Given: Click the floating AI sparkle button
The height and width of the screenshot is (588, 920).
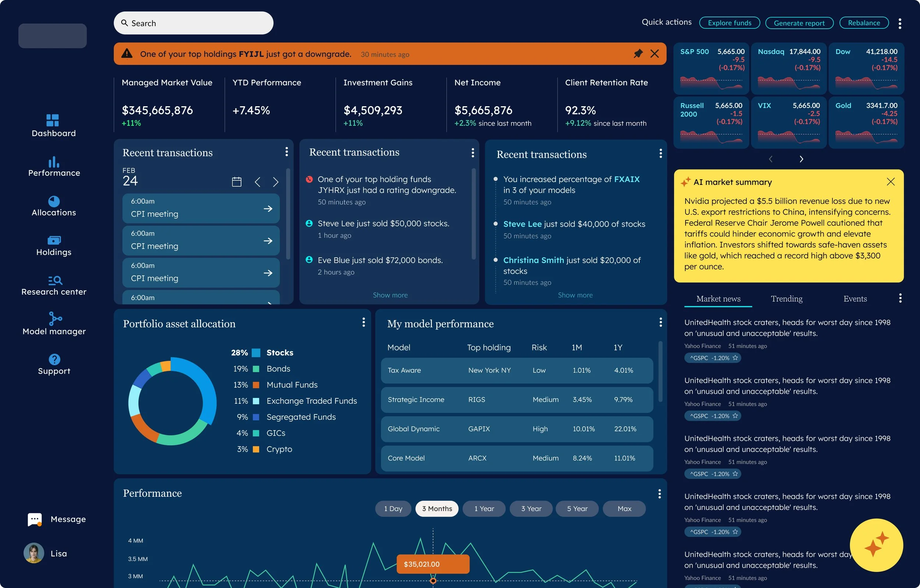Looking at the screenshot, I should tap(876, 545).
